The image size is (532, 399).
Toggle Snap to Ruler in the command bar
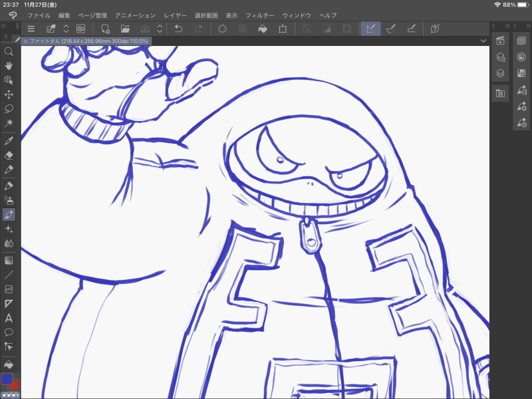pyautogui.click(x=371, y=29)
